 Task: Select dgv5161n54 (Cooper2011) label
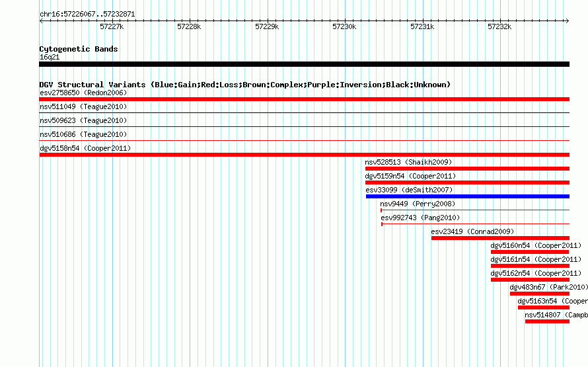536,259
